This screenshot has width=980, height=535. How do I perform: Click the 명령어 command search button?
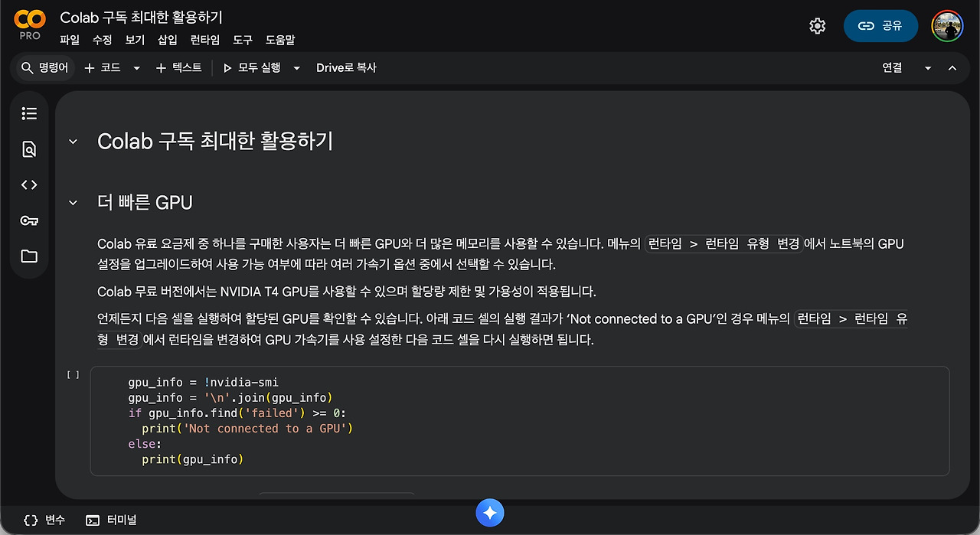[45, 68]
